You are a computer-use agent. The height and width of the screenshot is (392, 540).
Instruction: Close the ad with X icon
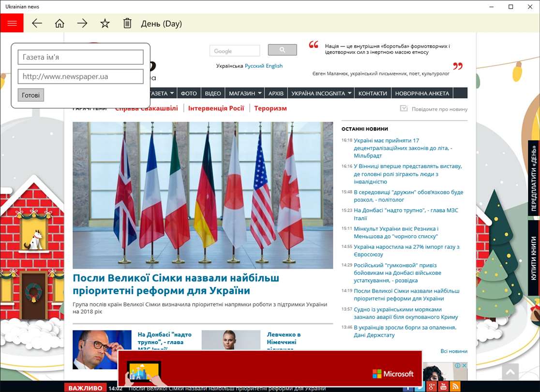[464, 365]
